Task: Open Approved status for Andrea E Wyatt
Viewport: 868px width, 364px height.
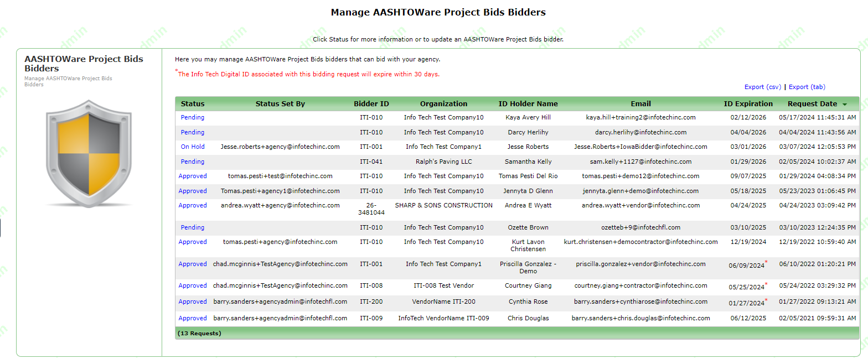Action: [193, 205]
